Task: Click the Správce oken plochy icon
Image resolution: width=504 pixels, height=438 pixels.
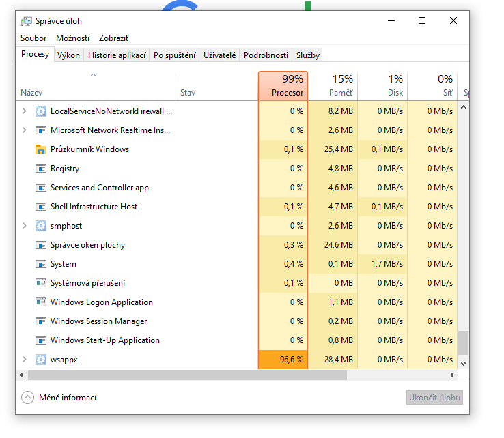Action: tap(40, 245)
